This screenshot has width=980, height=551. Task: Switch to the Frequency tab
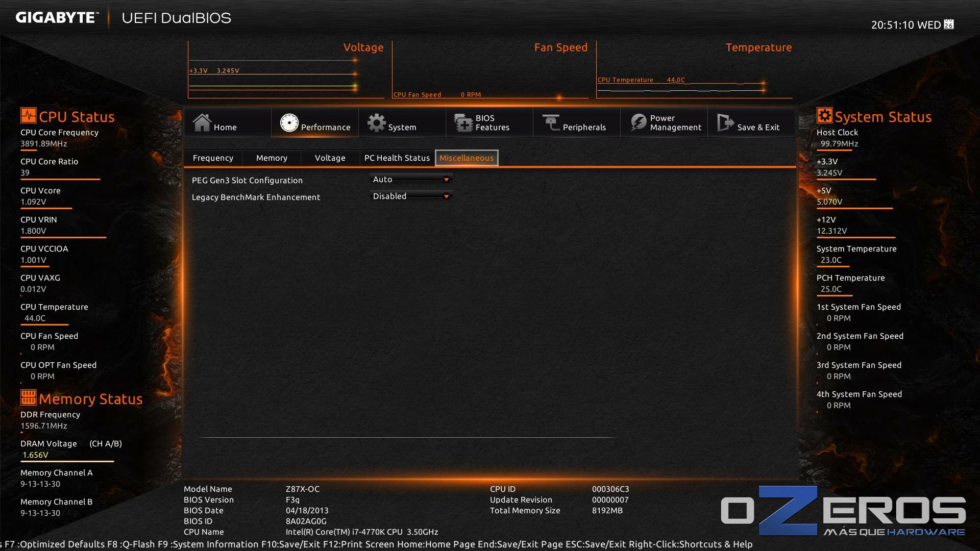point(213,158)
